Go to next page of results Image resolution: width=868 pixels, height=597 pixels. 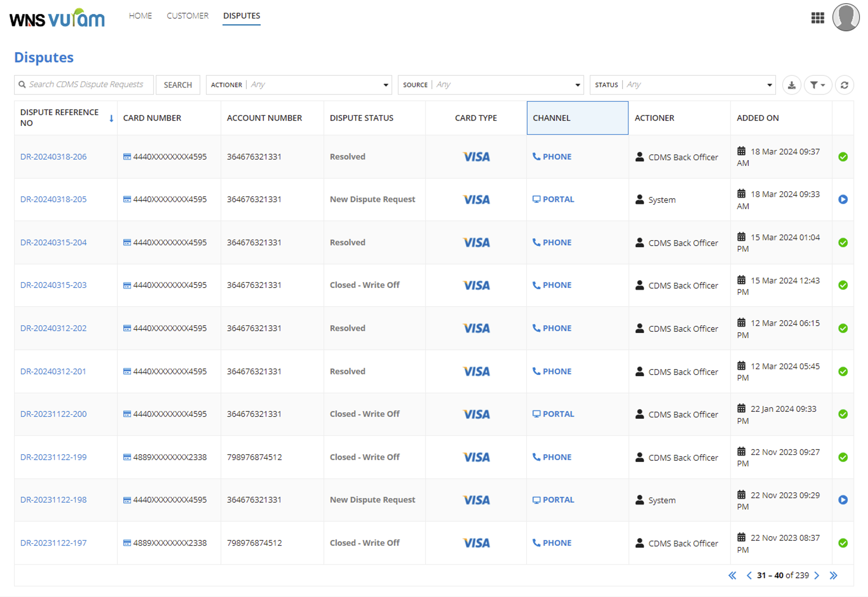point(816,575)
